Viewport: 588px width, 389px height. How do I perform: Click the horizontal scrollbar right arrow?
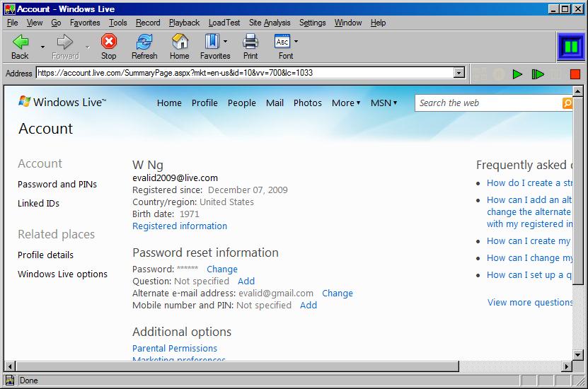[567, 366]
